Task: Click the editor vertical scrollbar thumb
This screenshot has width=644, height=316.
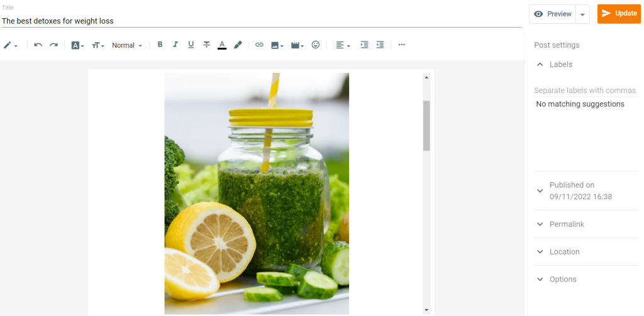Action: [426, 126]
